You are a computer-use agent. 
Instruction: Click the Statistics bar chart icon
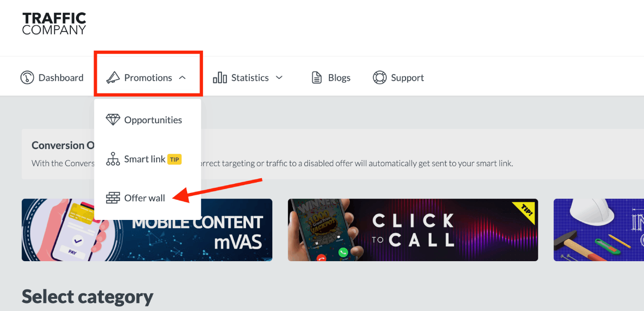(x=220, y=78)
